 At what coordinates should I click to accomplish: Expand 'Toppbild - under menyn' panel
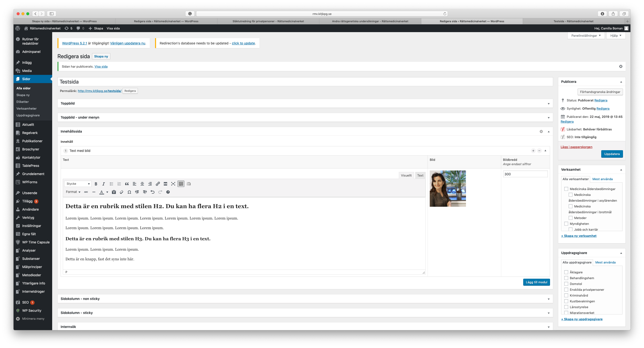(549, 118)
